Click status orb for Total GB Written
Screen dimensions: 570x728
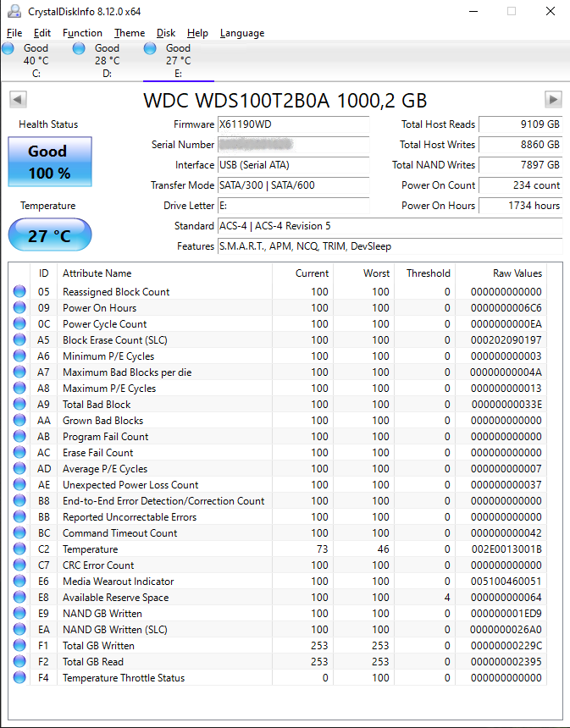[x=19, y=645]
